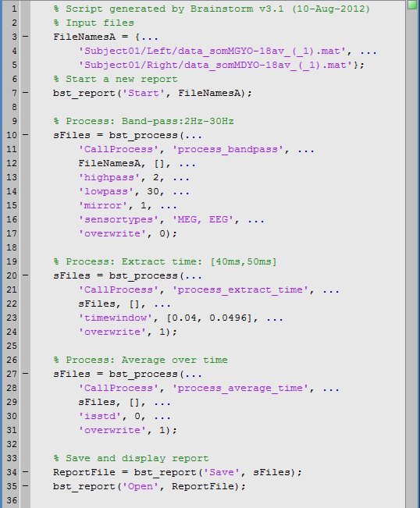Click the 'Start' string in bst_report call
Screen dimensions: 420x508
click(x=144, y=94)
